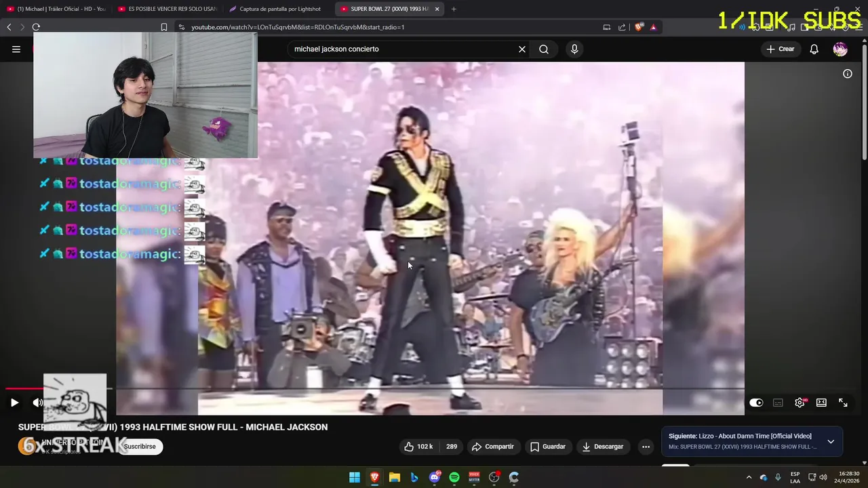The image size is (868, 488).
Task: Click the UNIVERSO channel avatar
Action: pyautogui.click(x=27, y=446)
